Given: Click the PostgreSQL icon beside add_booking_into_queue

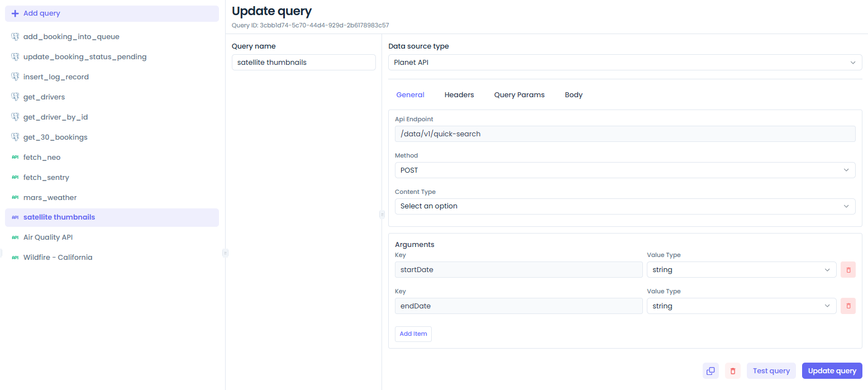Looking at the screenshot, I should click(15, 36).
